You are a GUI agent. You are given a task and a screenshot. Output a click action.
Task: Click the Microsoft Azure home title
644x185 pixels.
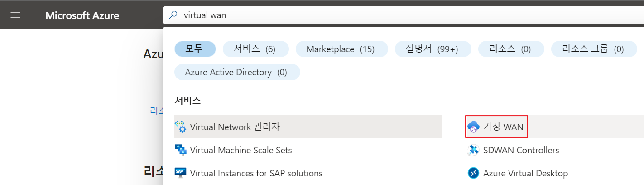tap(82, 15)
